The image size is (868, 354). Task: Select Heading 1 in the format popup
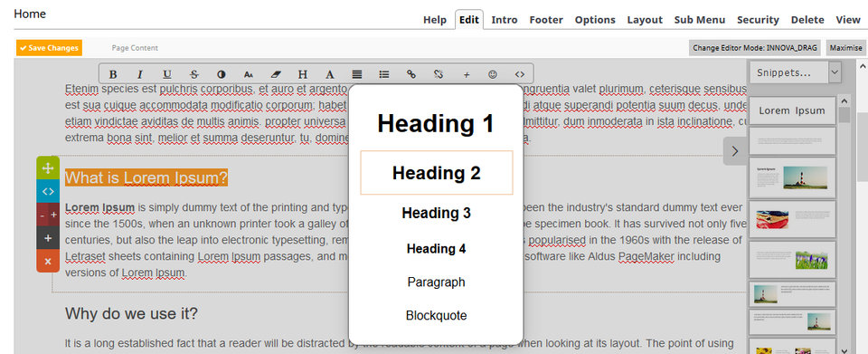[x=436, y=123]
